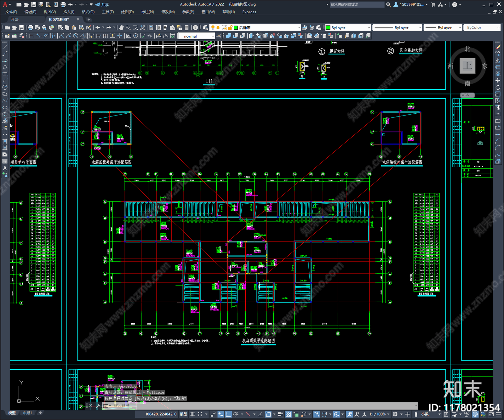Click the 上 top face of the ViewCube

(467, 66)
